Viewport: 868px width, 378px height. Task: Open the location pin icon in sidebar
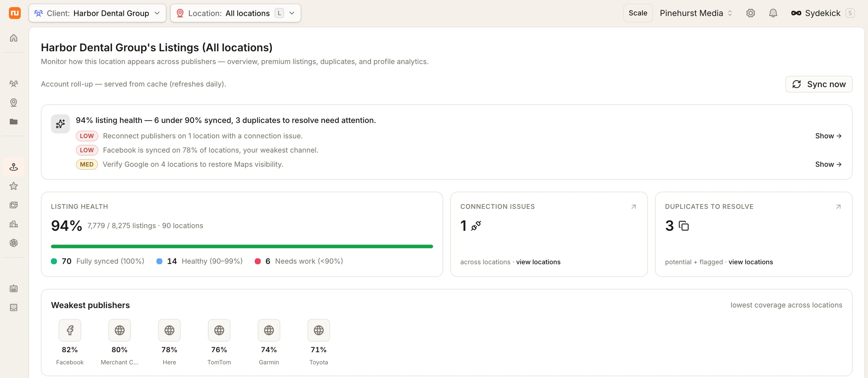(14, 102)
